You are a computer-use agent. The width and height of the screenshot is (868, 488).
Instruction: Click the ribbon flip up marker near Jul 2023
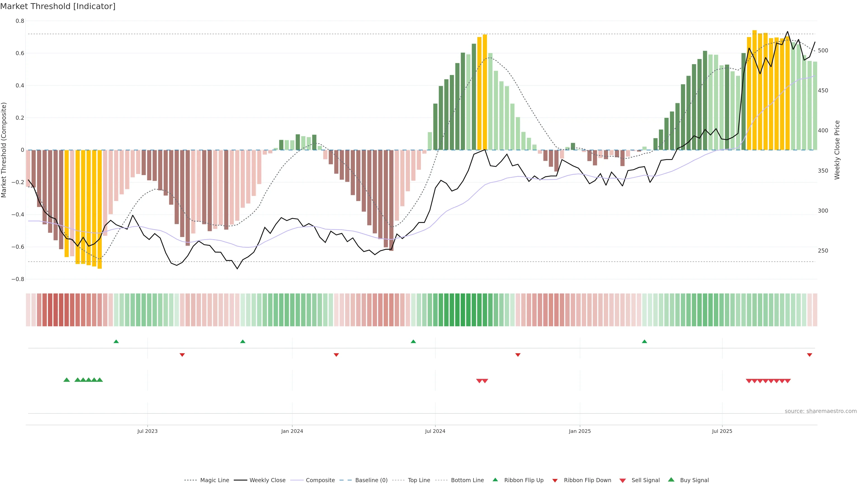coord(116,342)
